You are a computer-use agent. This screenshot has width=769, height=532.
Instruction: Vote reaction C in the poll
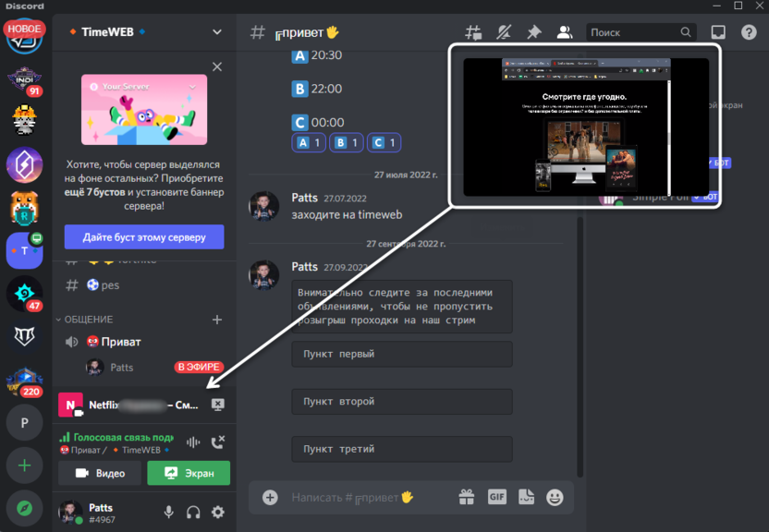384,142
